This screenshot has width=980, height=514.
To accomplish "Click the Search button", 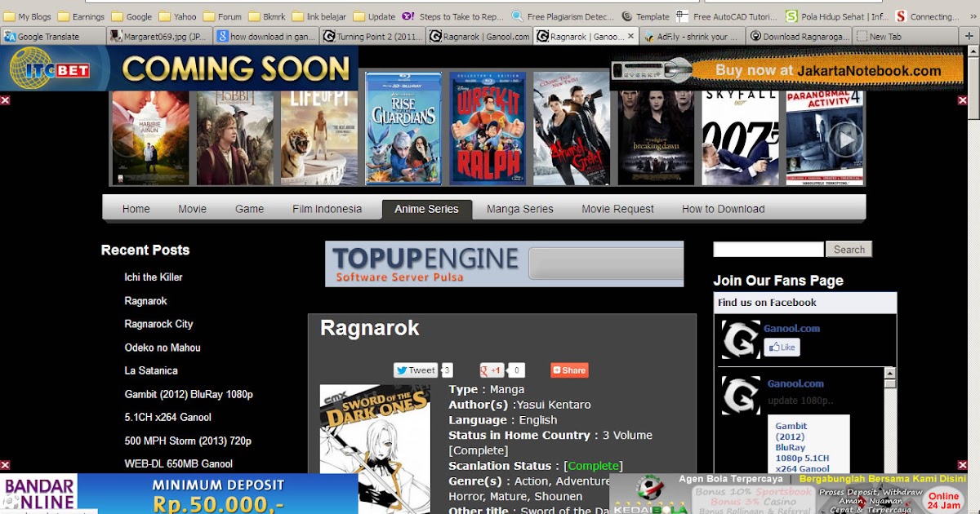I will coord(849,250).
